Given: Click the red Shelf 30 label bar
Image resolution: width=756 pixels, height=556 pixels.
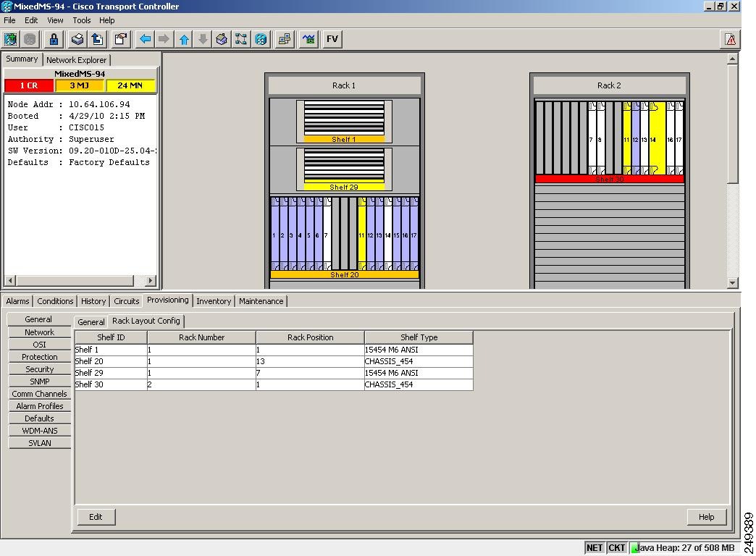Looking at the screenshot, I should (610, 179).
